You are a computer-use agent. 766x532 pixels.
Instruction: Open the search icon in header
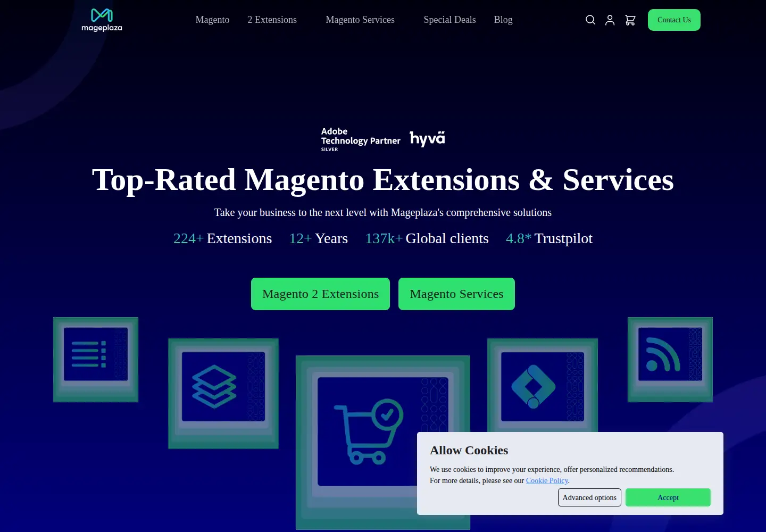click(x=590, y=20)
